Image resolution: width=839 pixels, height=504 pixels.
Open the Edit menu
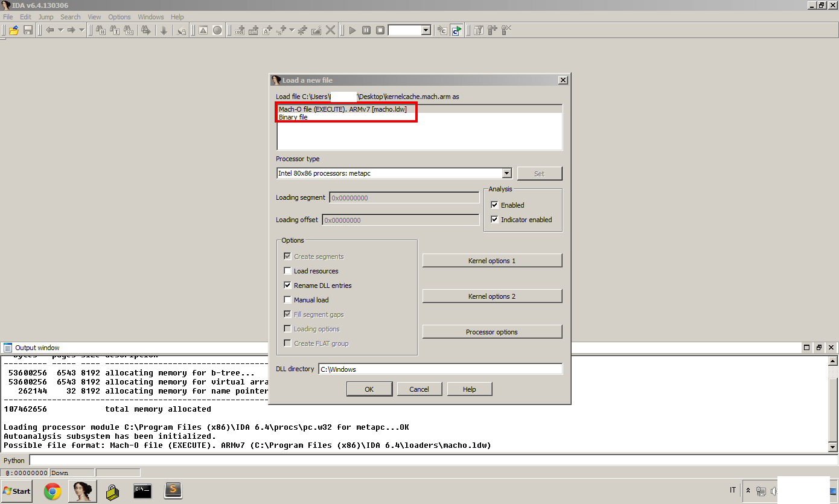click(x=25, y=17)
